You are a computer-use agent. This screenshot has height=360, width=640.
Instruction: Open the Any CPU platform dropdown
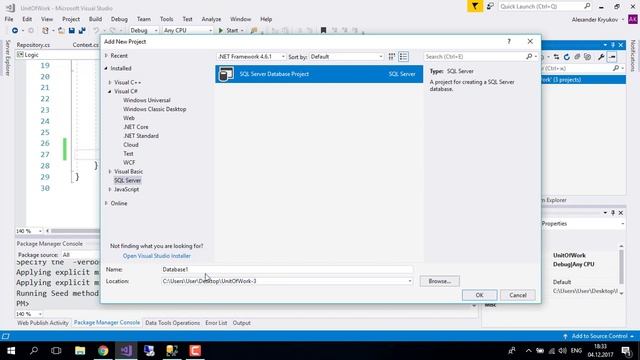211,31
